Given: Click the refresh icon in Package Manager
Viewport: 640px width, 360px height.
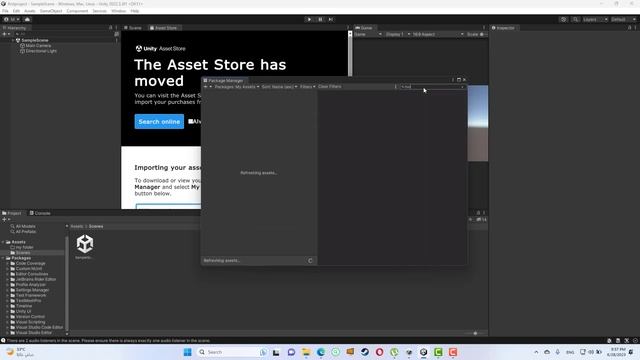Looking at the screenshot, I should tap(310, 260).
